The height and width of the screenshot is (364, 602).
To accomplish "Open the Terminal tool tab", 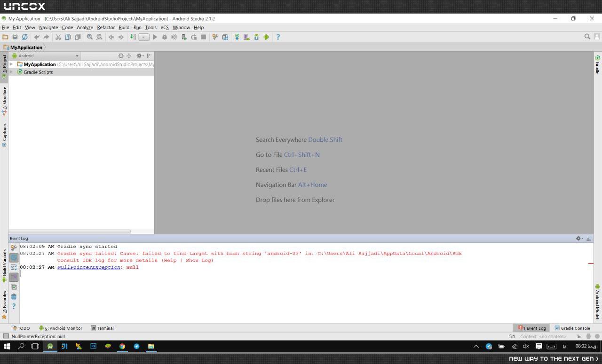I will point(102,328).
